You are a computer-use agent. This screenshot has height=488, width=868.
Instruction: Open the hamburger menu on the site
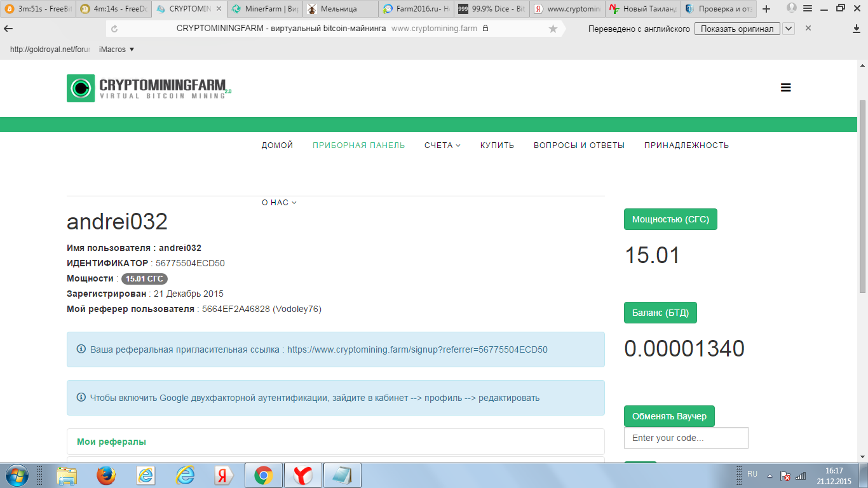[x=786, y=88]
